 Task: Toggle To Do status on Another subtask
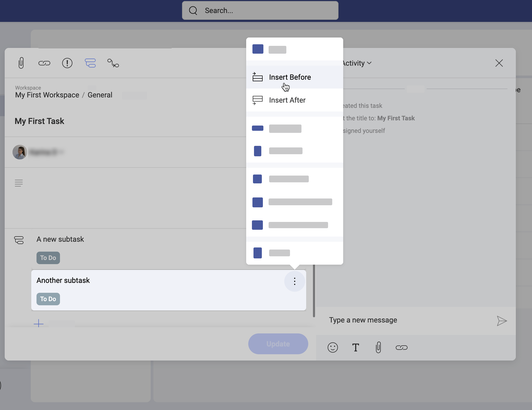tap(48, 299)
